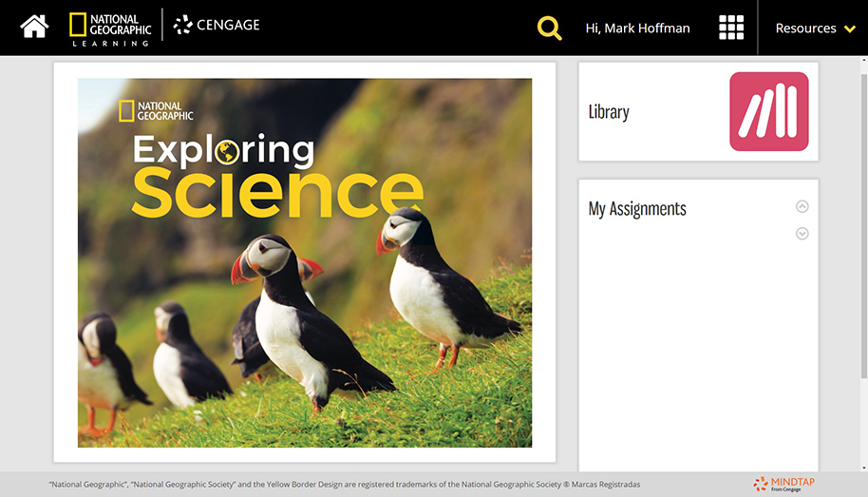Expand the Resources dropdown menu
The width and height of the screenshot is (868, 497).
(x=815, y=29)
